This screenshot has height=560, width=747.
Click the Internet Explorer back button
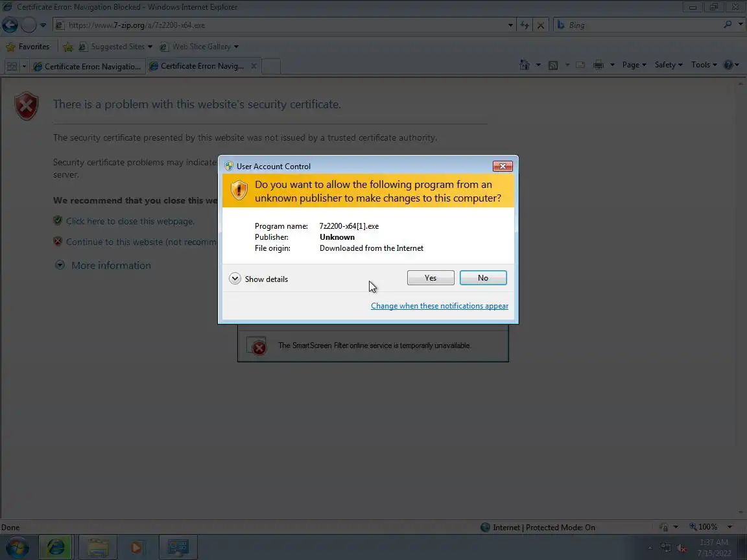pos(10,25)
